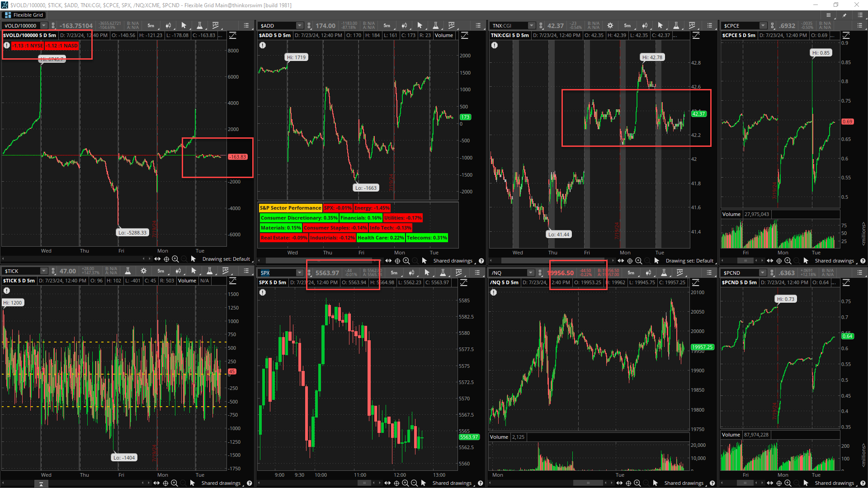Click the alert exclamation icon in $TICK chart
Image resolution: width=868 pixels, height=488 pixels.
7,291
